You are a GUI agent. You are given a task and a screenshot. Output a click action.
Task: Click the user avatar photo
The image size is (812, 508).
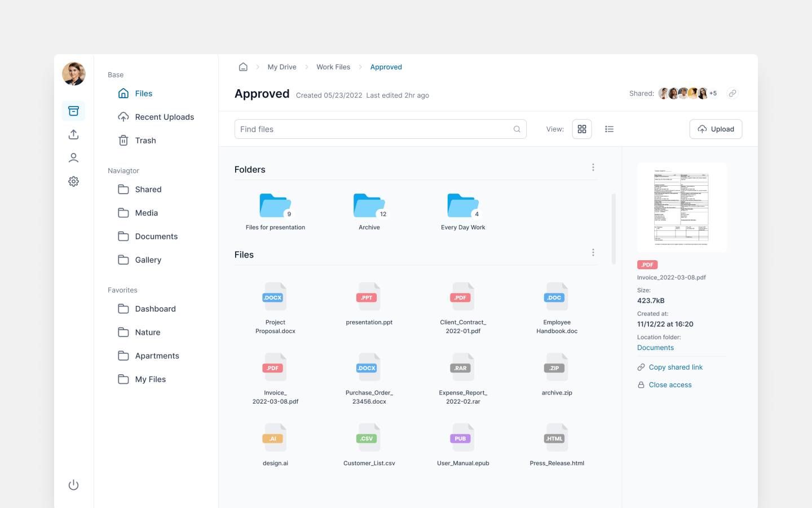coord(73,73)
